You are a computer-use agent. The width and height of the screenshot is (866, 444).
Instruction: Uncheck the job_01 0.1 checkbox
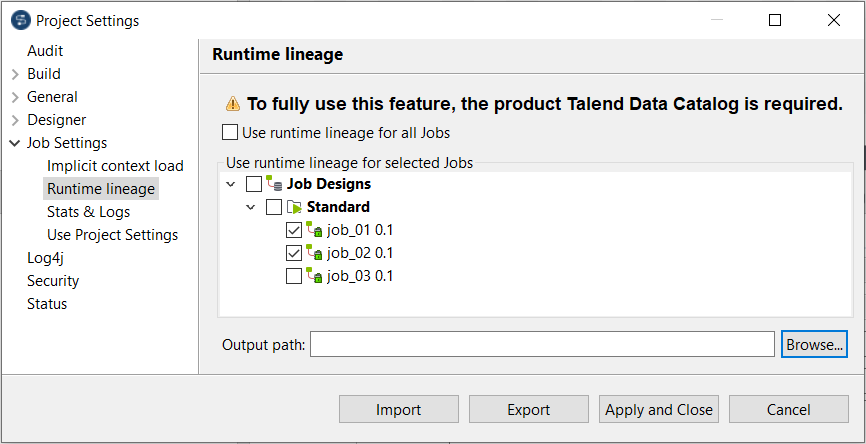294,230
